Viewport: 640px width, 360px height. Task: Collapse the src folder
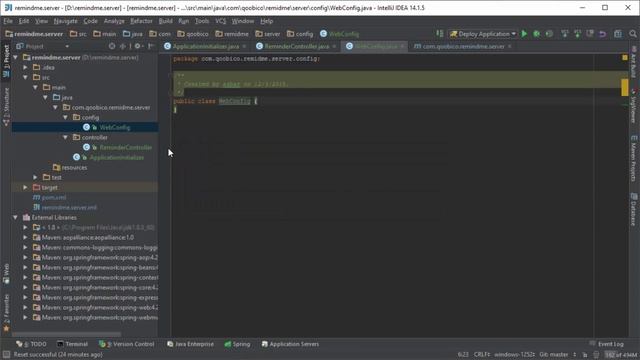(x=25, y=77)
